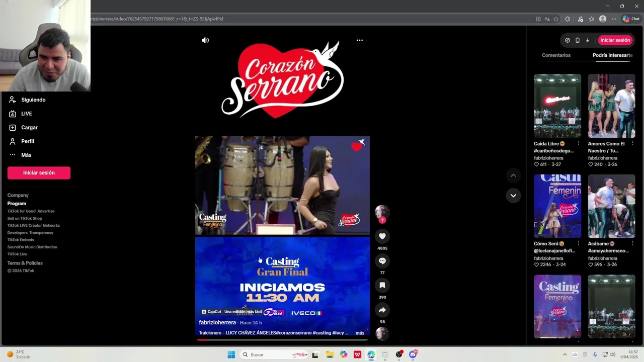Open the TikTok Embeds link
The width and height of the screenshot is (644, 362).
(21, 240)
